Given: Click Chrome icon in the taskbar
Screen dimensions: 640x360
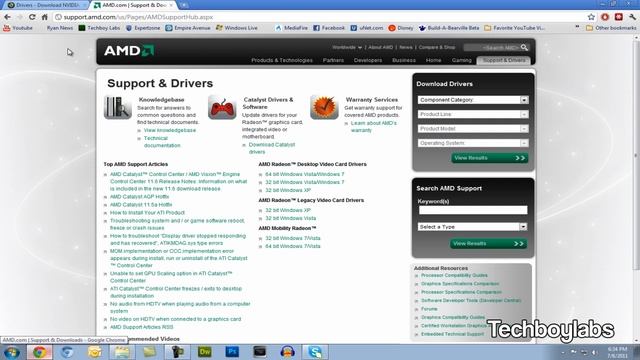Looking at the screenshot, I should click(x=40, y=352).
